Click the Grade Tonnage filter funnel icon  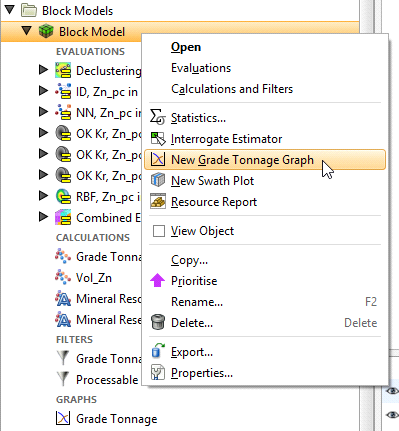coord(63,358)
